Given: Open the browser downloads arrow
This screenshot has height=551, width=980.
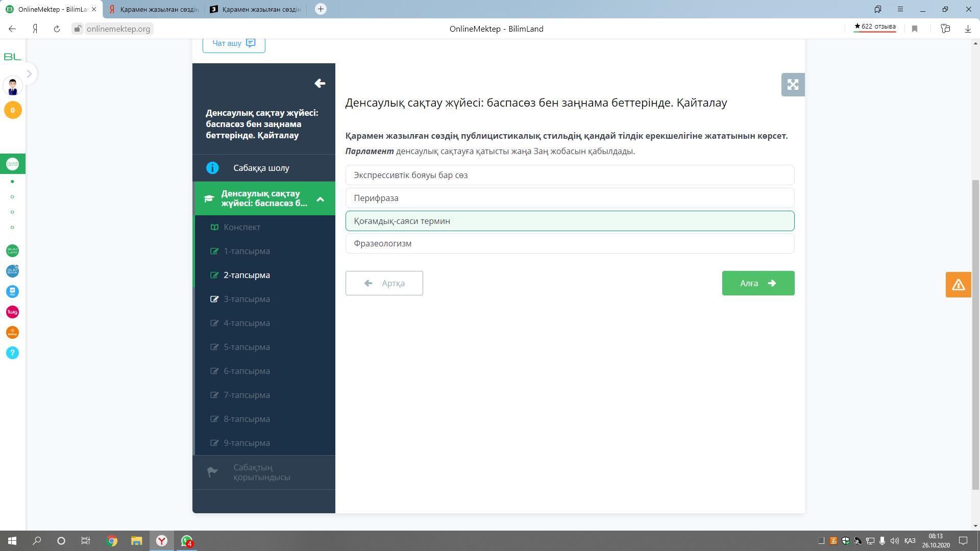Looking at the screenshot, I should tap(968, 29).
